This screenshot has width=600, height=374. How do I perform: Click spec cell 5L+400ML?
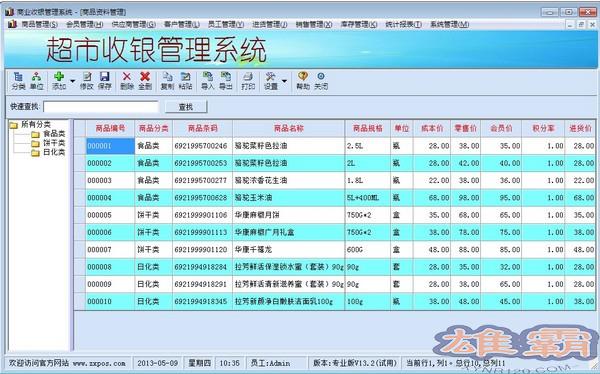(368, 198)
